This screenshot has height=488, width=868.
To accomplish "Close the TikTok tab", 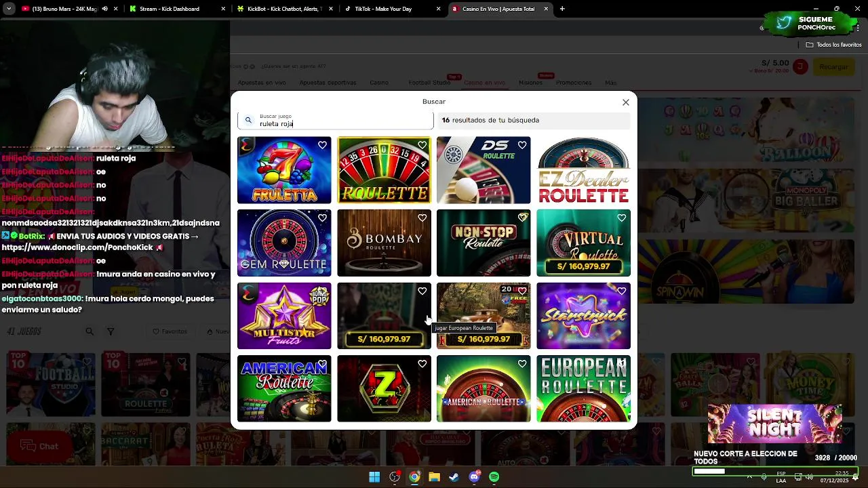I will click(439, 9).
